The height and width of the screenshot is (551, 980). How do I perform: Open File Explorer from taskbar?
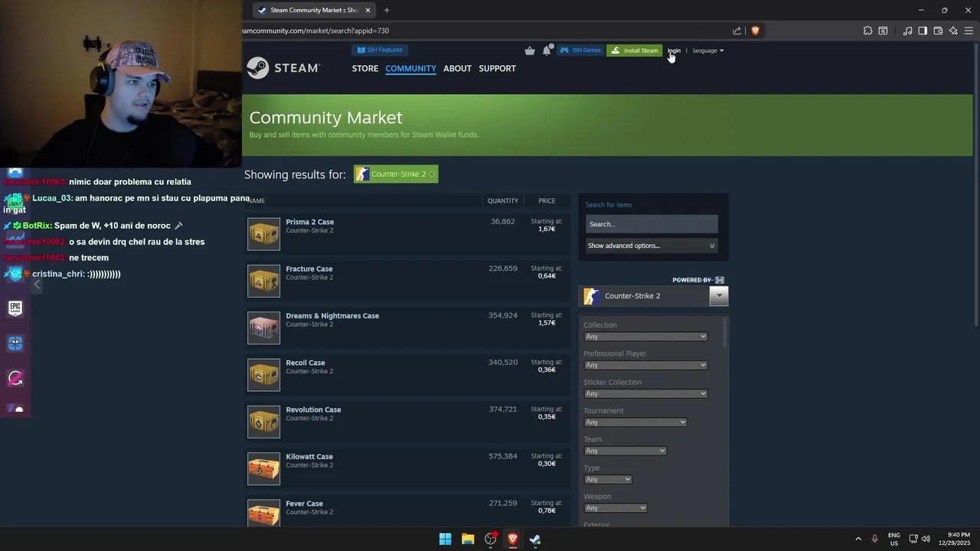[468, 539]
